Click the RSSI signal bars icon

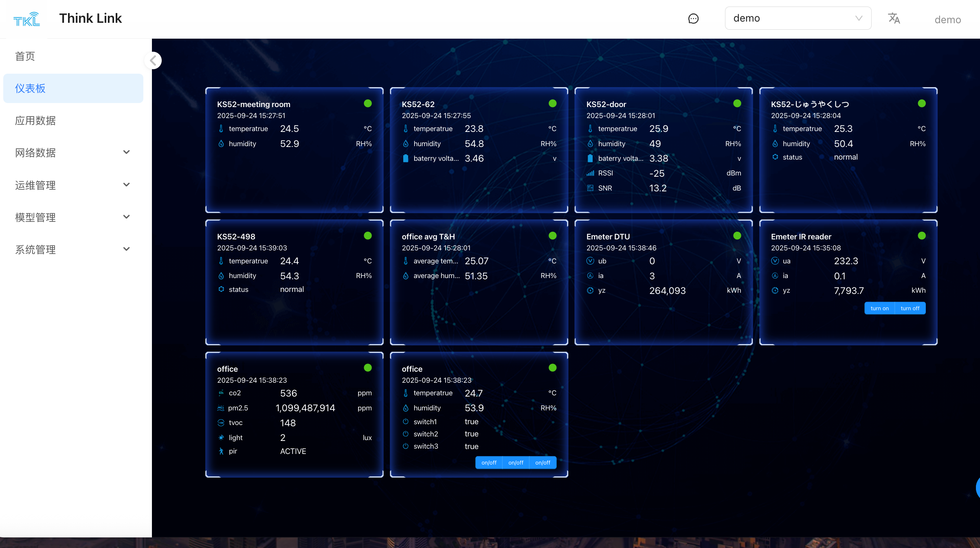pyautogui.click(x=590, y=173)
